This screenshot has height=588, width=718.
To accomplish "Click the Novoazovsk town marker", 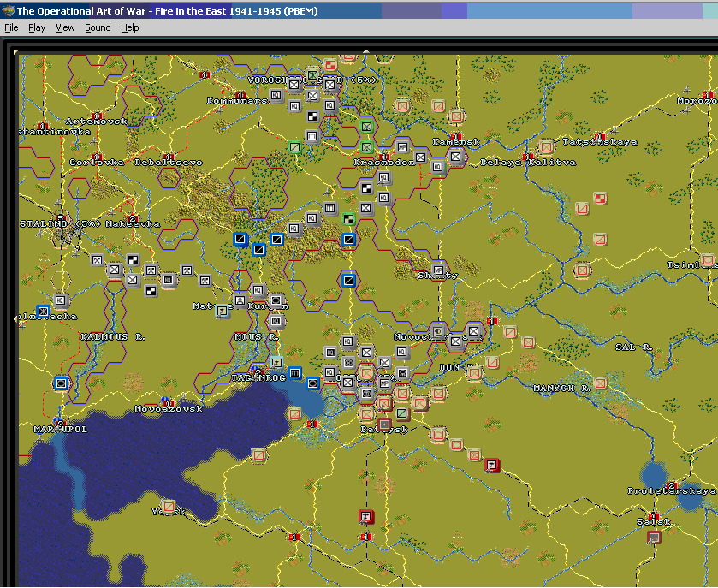I will point(169,402).
